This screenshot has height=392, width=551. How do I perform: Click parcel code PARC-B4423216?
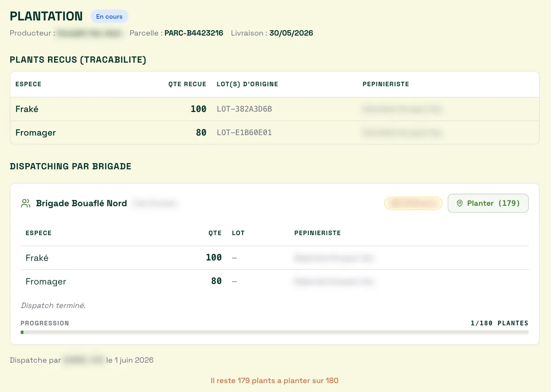click(x=194, y=33)
